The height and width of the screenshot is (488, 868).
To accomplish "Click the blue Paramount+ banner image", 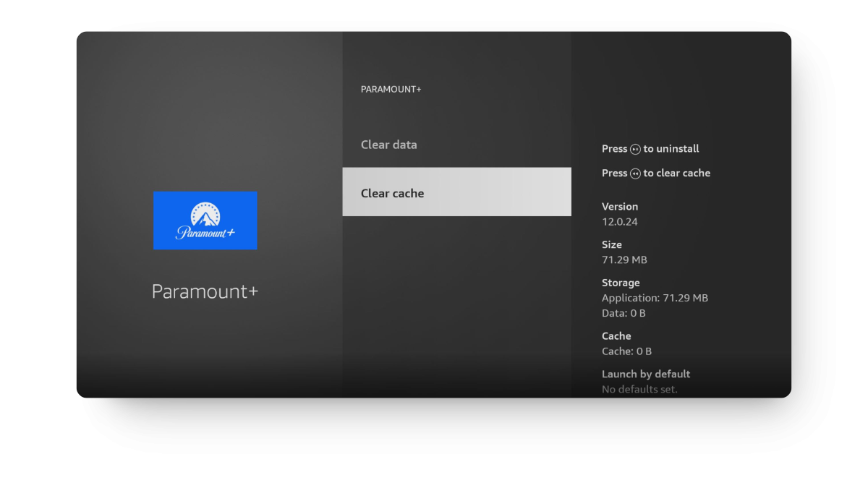I will (x=205, y=221).
